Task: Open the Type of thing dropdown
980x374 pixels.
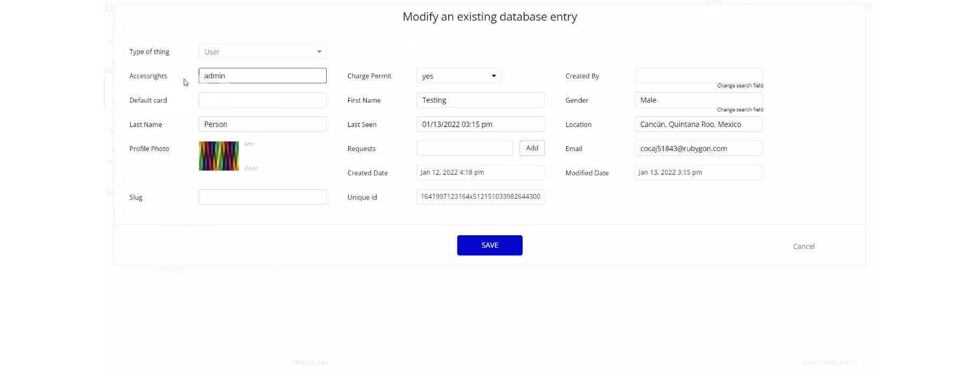Action: tap(262, 51)
